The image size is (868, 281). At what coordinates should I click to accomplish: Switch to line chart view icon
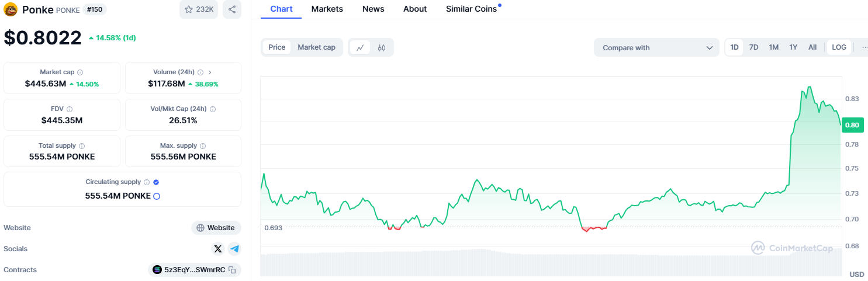tap(360, 48)
